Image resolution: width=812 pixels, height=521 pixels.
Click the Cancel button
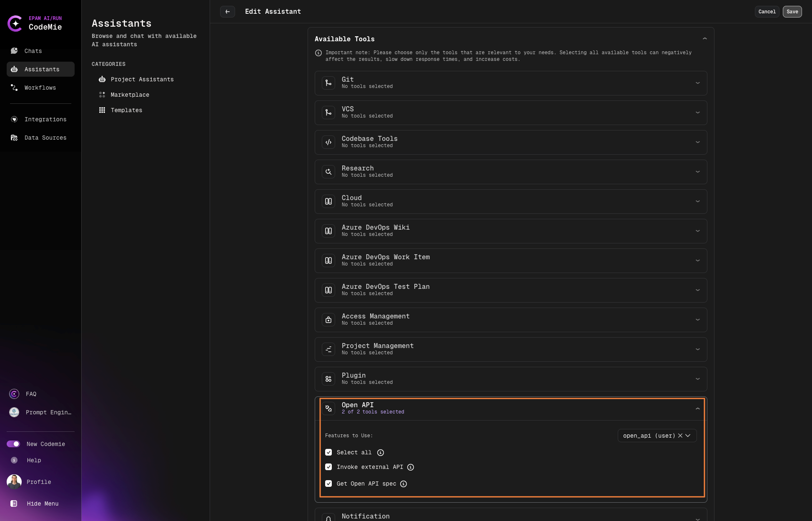767,12
